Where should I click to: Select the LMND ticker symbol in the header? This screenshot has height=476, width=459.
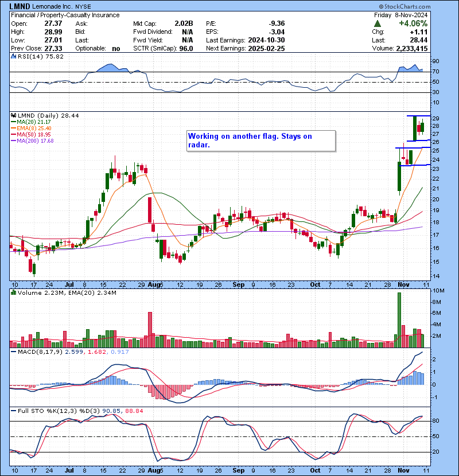coord(20,6)
